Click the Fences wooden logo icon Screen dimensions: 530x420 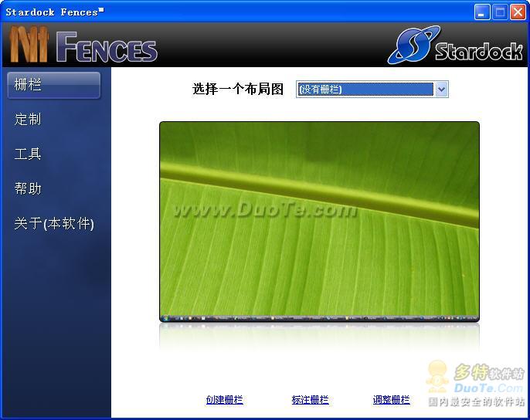pos(29,44)
